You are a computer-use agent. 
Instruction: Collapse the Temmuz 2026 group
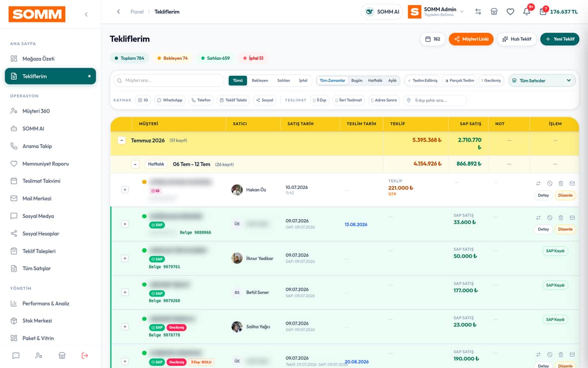pos(122,140)
